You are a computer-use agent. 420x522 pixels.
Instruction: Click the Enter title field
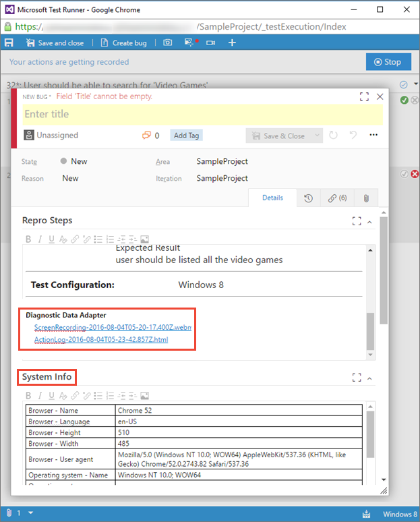(x=203, y=114)
